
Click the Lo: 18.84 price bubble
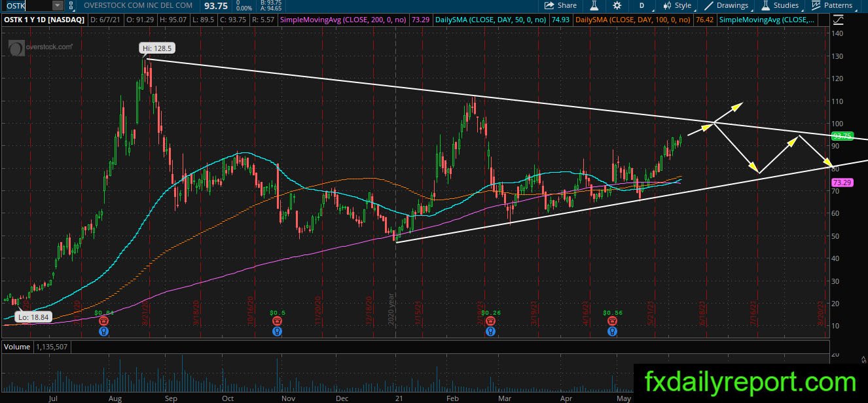(34, 317)
